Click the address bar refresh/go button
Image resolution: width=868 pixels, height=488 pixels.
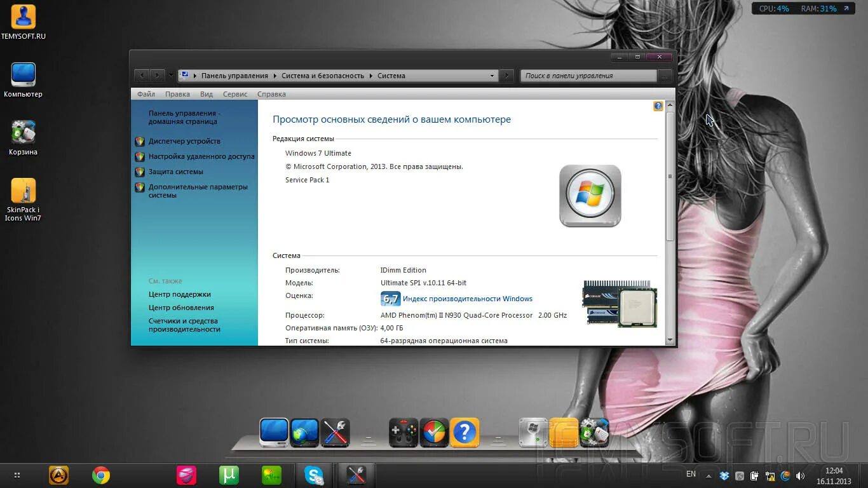[x=506, y=76]
